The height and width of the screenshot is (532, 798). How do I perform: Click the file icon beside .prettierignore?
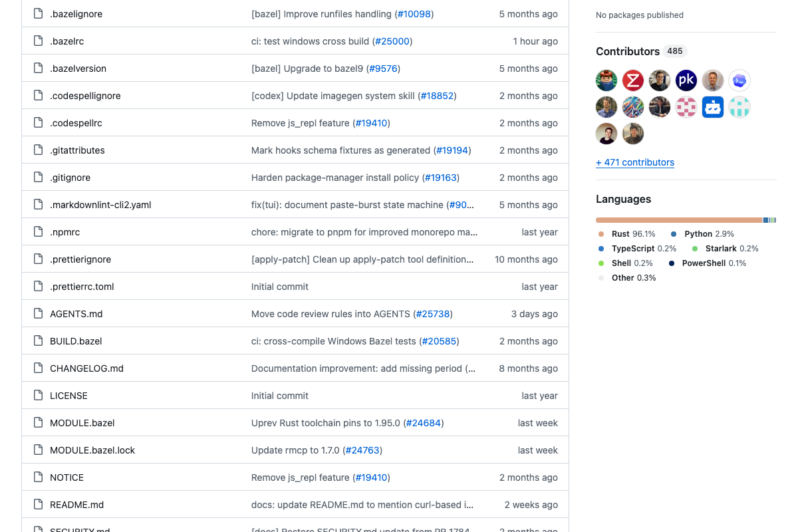(38, 259)
